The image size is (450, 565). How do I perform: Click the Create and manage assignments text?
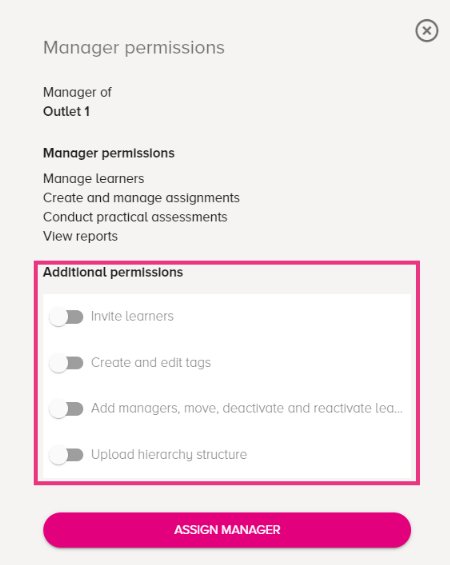[x=141, y=198]
